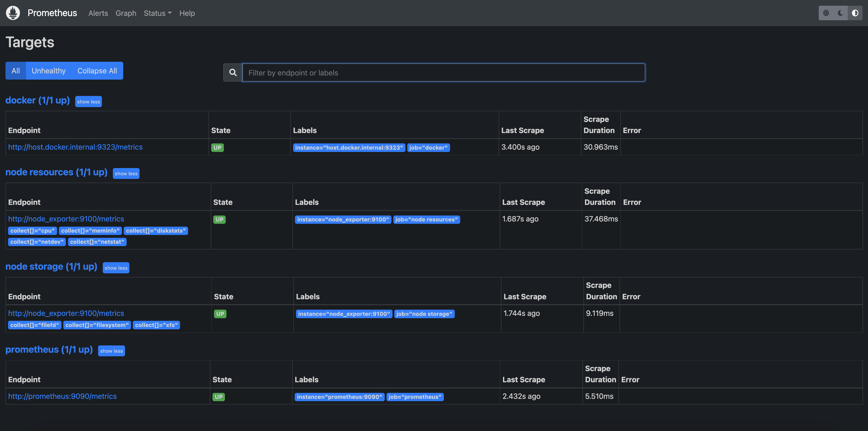Collapse prometheus pool with show less
This screenshot has width=868, height=431.
111,351
